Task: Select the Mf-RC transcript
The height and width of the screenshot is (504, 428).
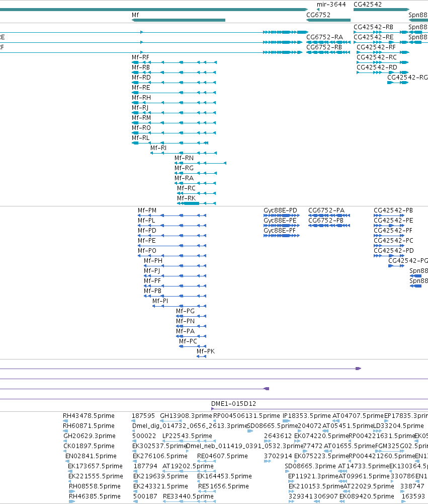Action: point(197,193)
